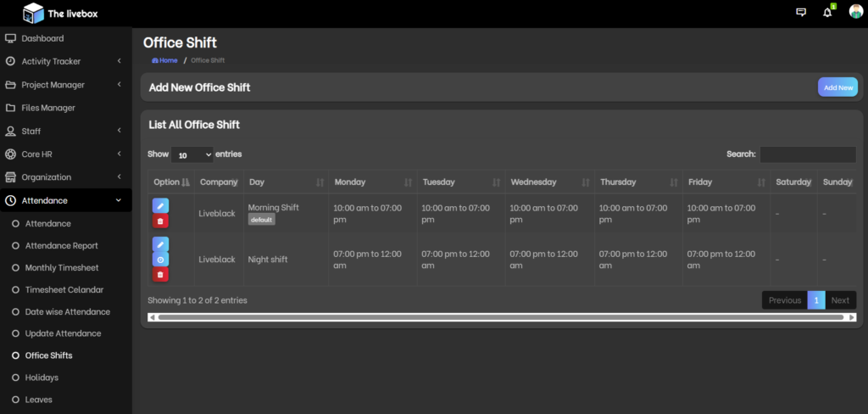Sort the table by Monday column

click(372, 182)
